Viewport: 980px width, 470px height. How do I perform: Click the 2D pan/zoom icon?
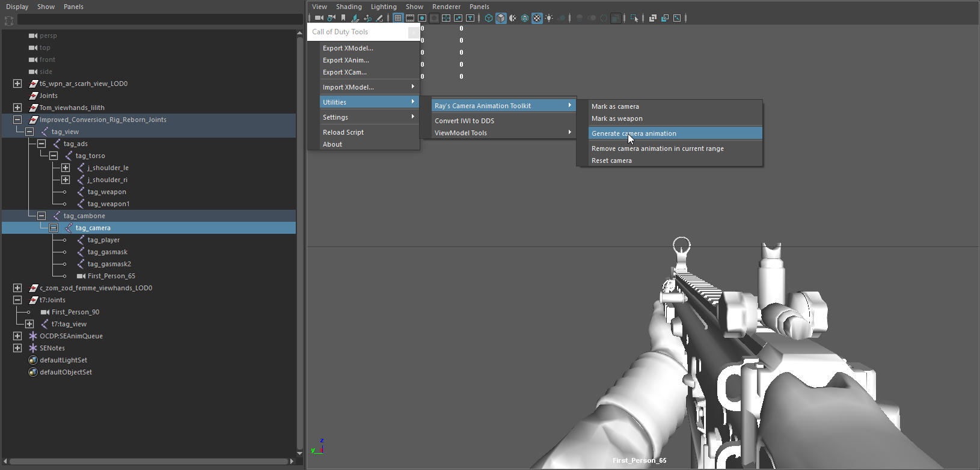click(367, 18)
